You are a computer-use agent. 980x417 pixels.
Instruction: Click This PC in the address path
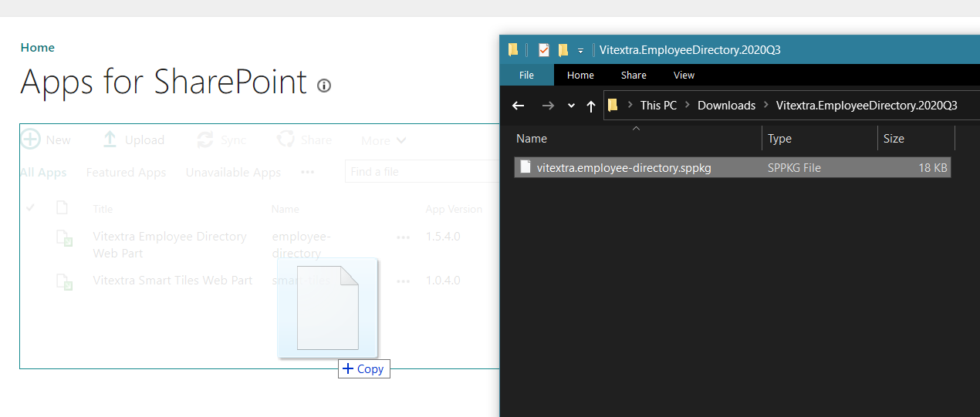(x=658, y=106)
